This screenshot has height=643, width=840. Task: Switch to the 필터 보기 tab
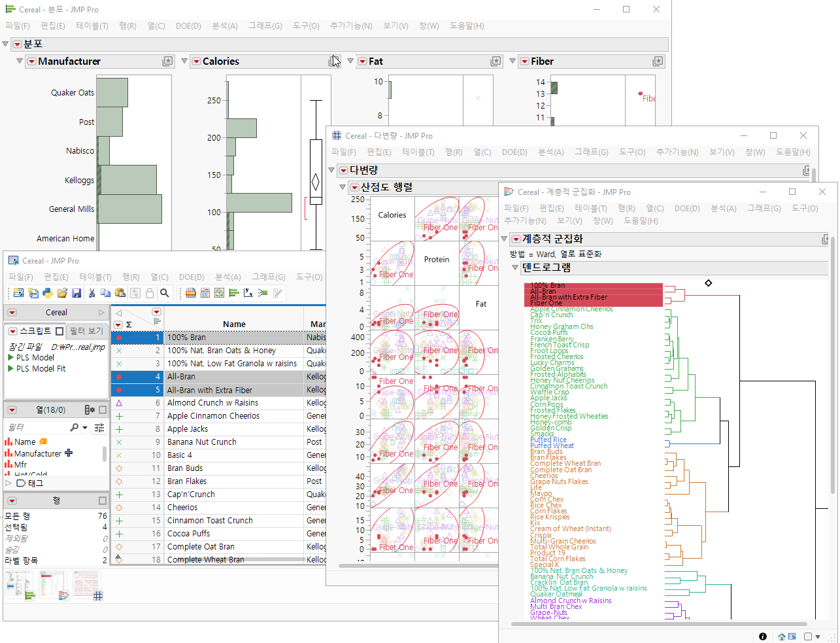click(86, 331)
